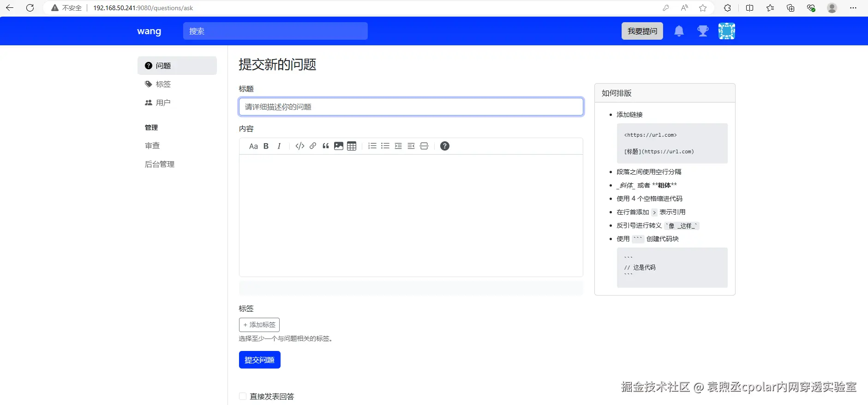Open browser profile avatar
Image resolution: width=868 pixels, height=405 pixels.
(832, 8)
